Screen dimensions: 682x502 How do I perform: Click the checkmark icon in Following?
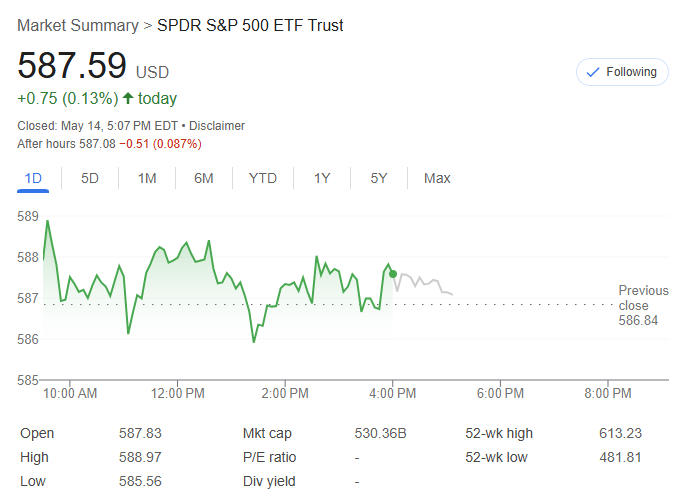click(x=593, y=72)
